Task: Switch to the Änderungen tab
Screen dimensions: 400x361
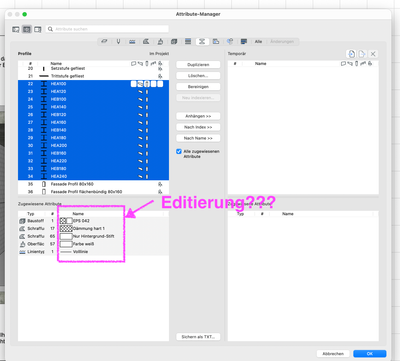Action: coord(282,42)
